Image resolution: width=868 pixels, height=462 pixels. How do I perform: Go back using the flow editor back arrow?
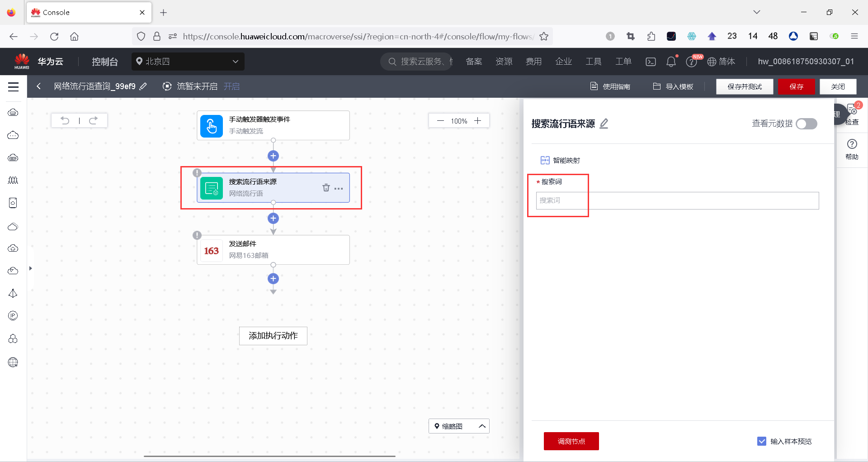(x=39, y=86)
